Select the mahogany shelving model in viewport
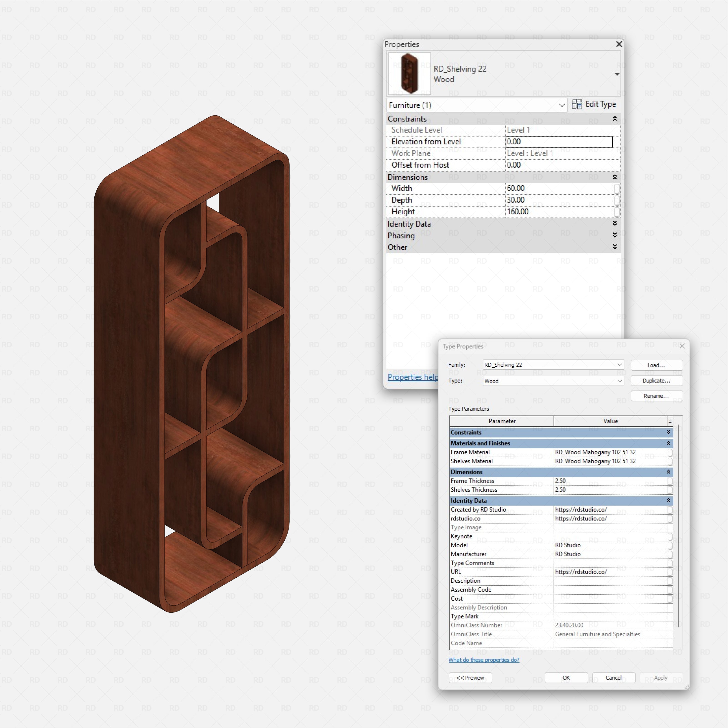 pyautogui.click(x=191, y=364)
